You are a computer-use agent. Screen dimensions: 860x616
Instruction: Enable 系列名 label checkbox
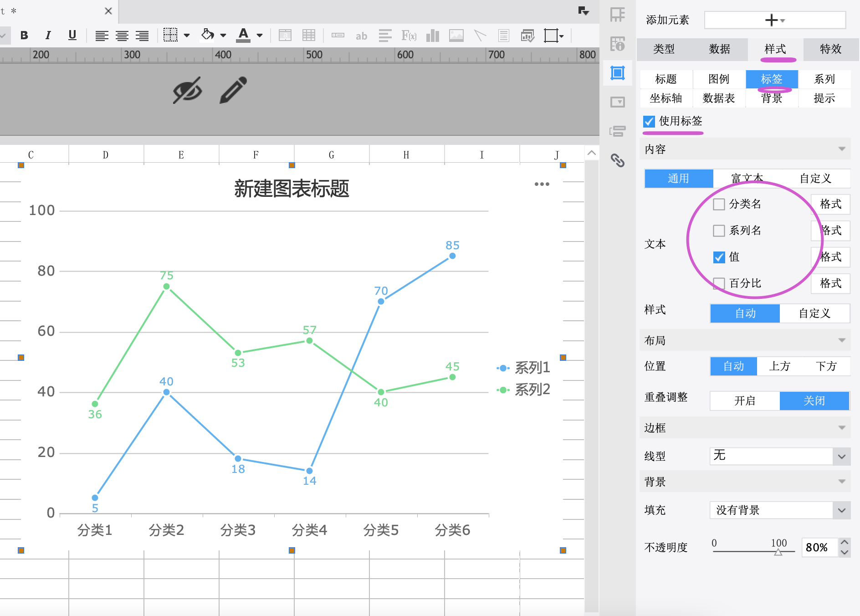719,231
